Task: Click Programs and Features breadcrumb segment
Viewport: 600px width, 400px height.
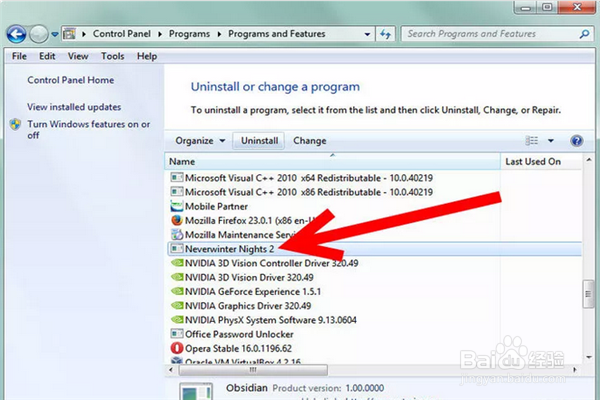Action: (277, 34)
